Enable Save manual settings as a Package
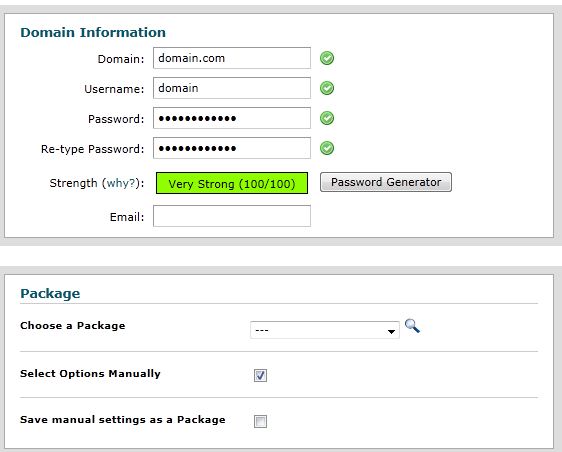The image size is (562, 452). pos(260,421)
